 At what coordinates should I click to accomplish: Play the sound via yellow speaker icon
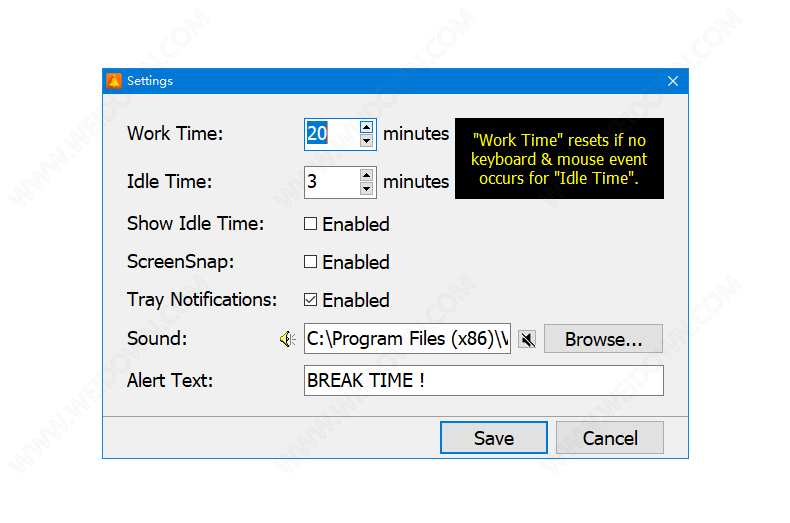(288, 339)
